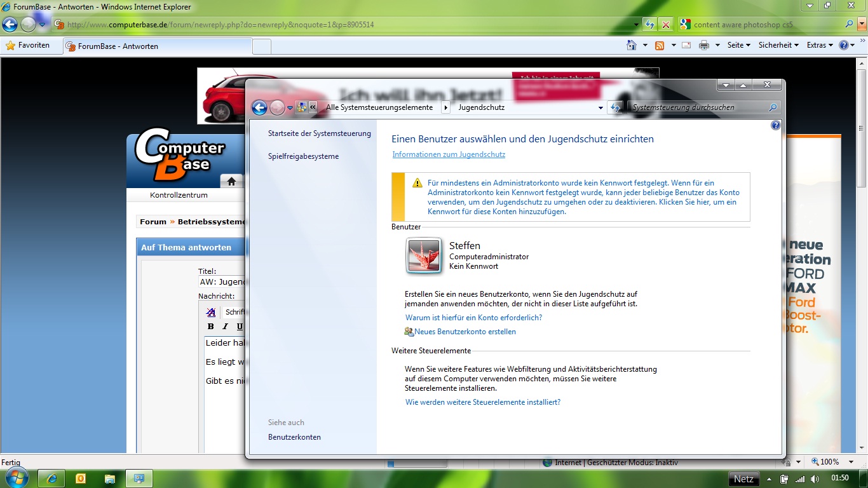Click Internet Explorer's forward button
Screen dimensions: 868x488
[28, 25]
